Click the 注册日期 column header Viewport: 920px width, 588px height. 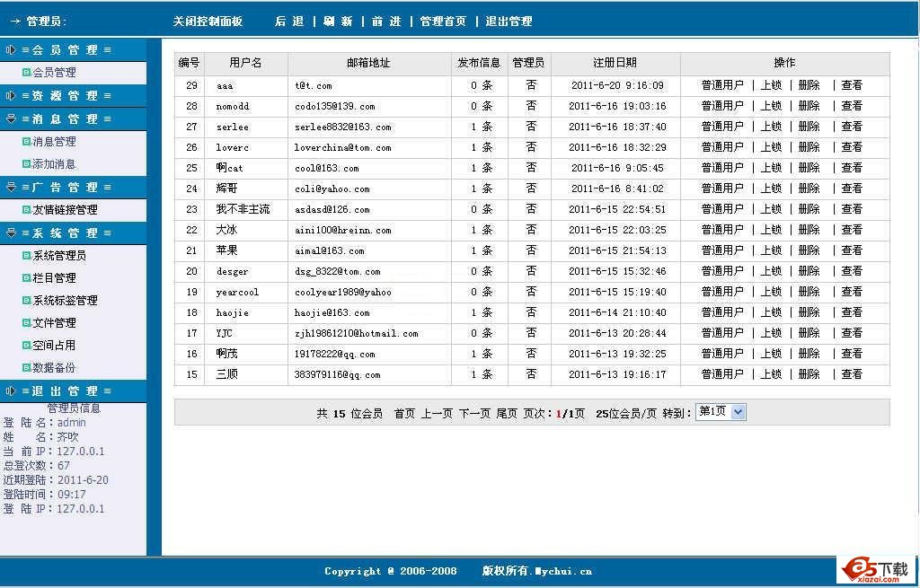tap(615, 63)
